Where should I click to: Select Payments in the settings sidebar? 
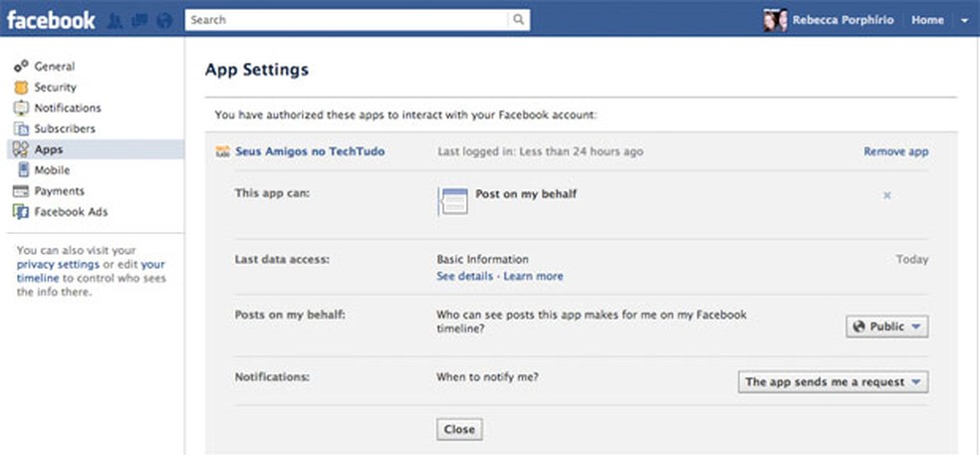59,191
